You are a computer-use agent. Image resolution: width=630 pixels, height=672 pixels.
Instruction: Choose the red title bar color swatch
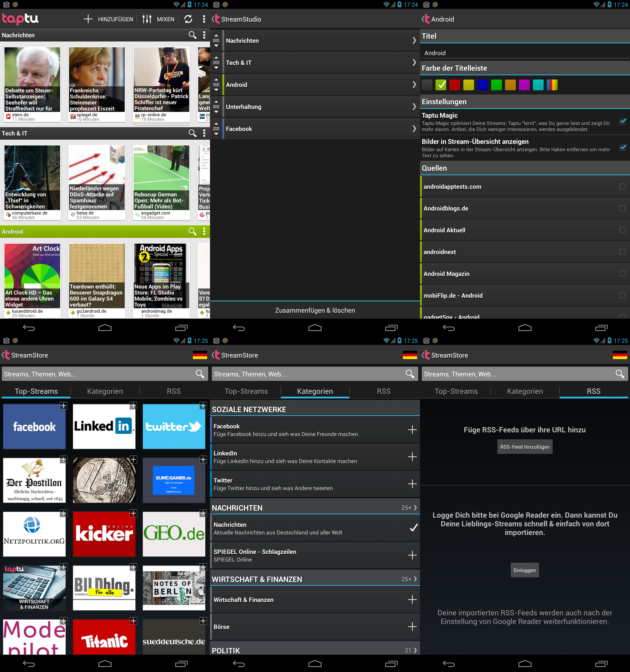[455, 85]
